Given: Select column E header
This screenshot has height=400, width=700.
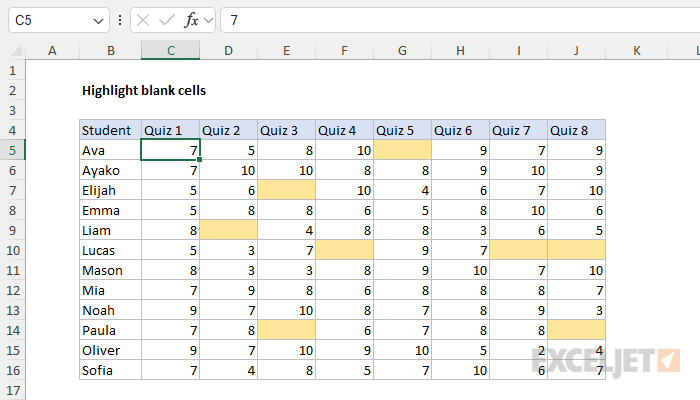Looking at the screenshot, I should (x=287, y=50).
